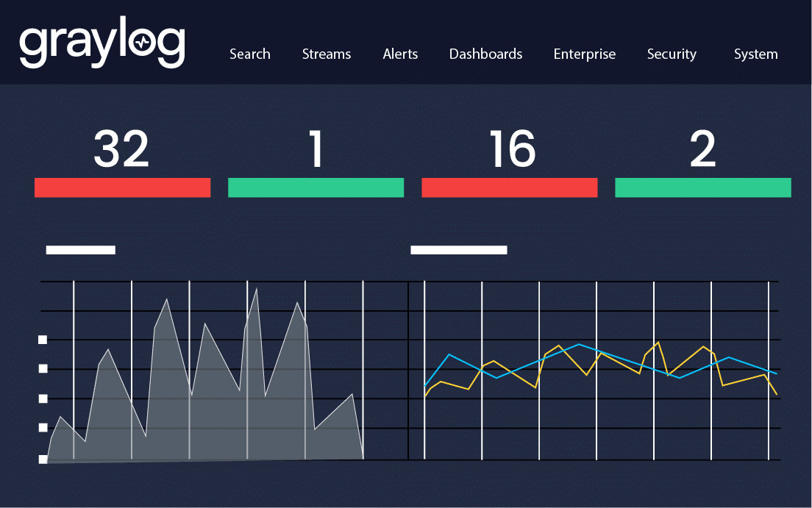Screen dimensions: 812x508
Task: Click the graylog logo
Action: pos(101,46)
